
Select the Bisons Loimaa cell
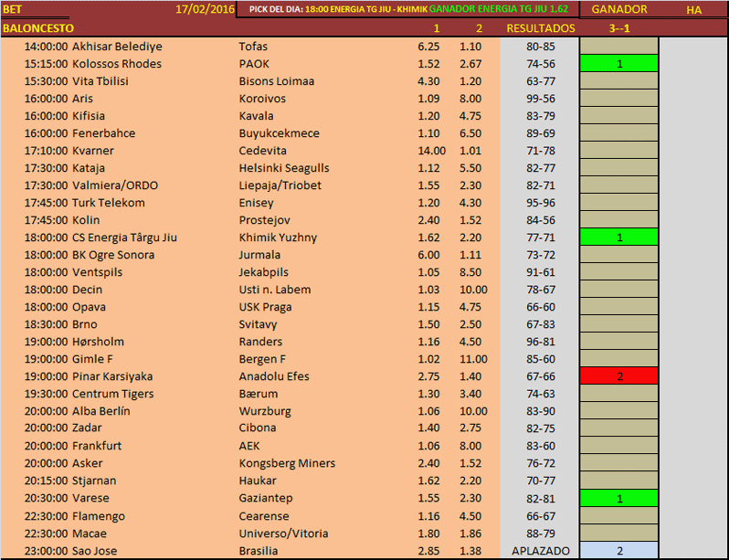(x=276, y=81)
